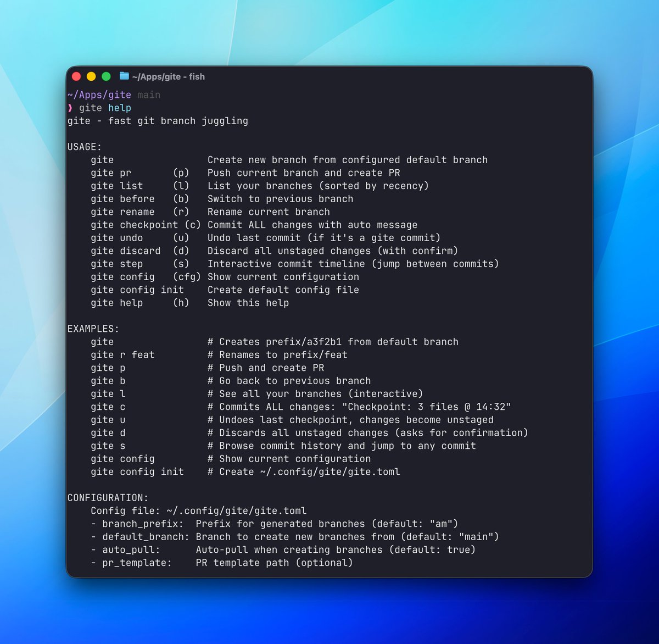Click 'Show this help' description
The image size is (659, 644).
[x=248, y=303]
